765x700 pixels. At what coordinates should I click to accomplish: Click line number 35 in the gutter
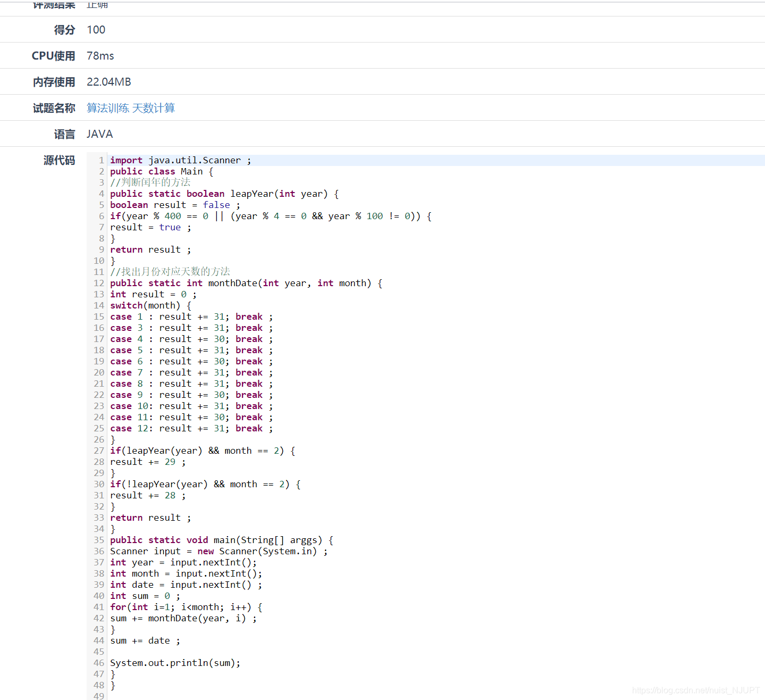point(99,540)
